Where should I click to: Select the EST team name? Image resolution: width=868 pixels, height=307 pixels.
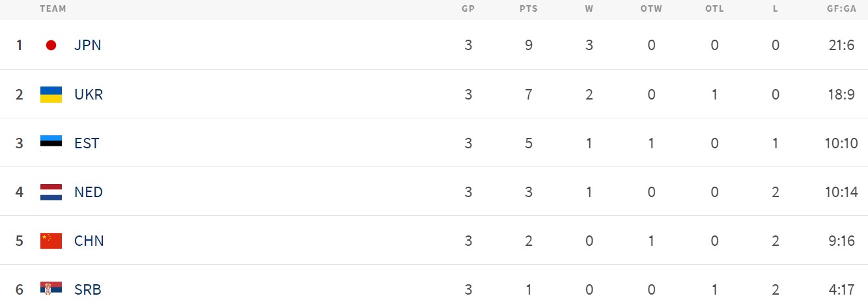[x=87, y=143]
